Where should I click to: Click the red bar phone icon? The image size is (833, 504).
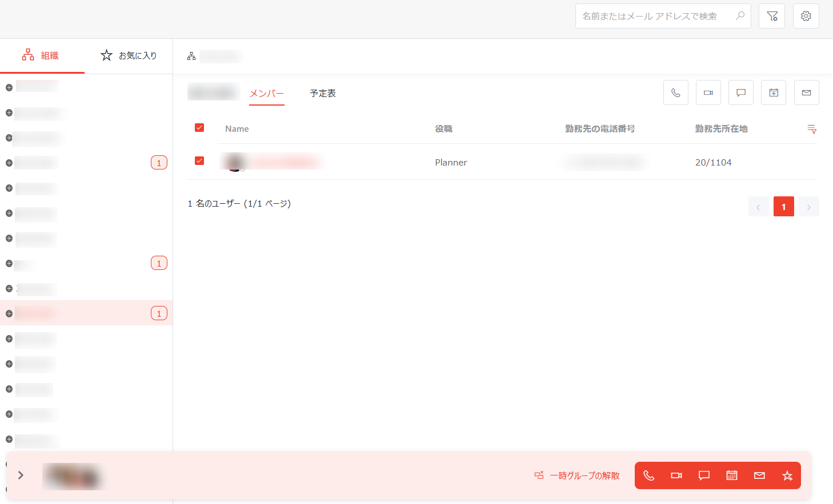point(649,475)
